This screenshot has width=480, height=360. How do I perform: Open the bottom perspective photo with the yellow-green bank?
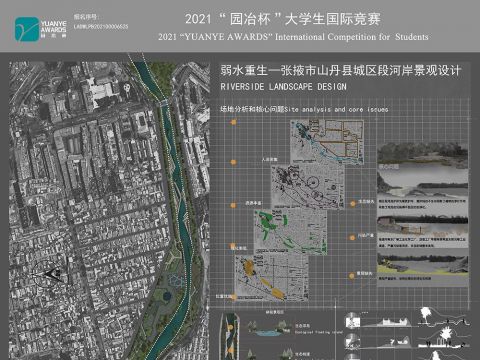coord(423,264)
